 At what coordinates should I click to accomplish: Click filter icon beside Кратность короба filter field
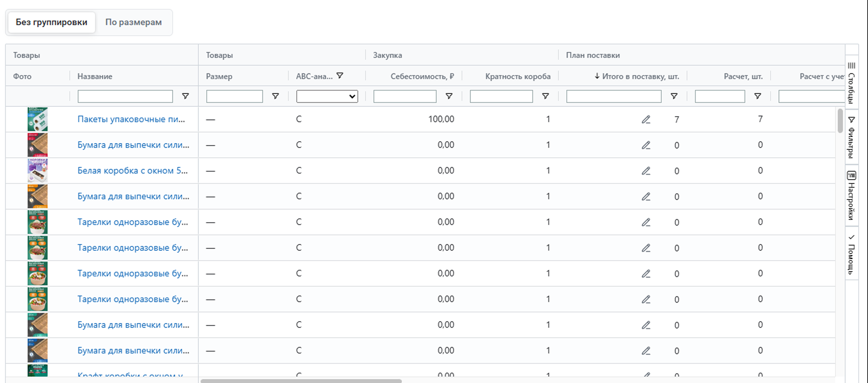pos(545,96)
